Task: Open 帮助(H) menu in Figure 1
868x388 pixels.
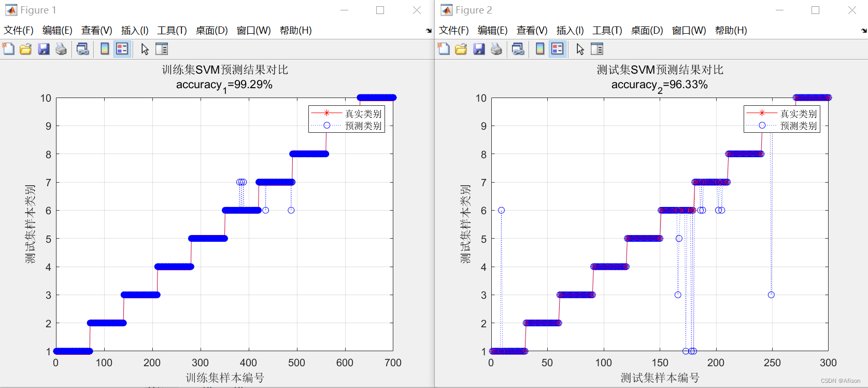Action: [x=296, y=30]
